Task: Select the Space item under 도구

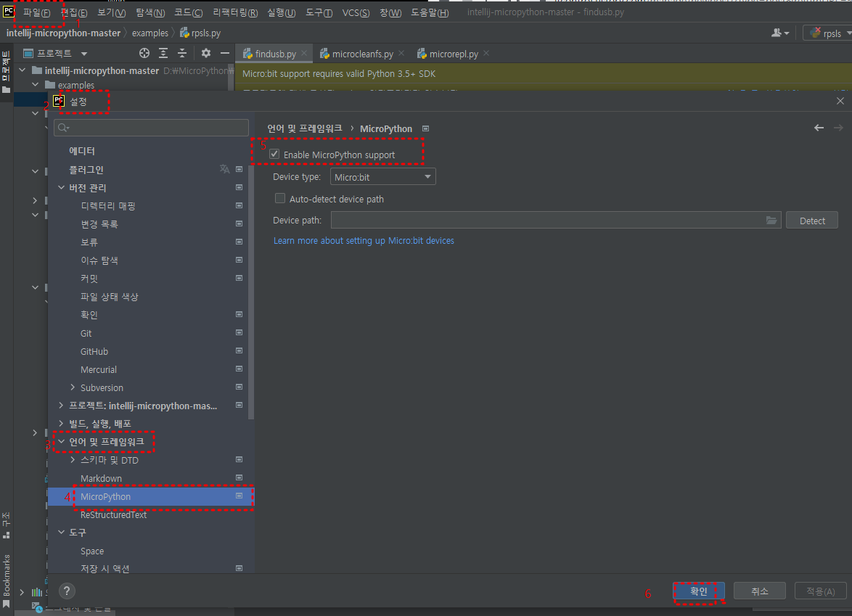Action: 92,551
